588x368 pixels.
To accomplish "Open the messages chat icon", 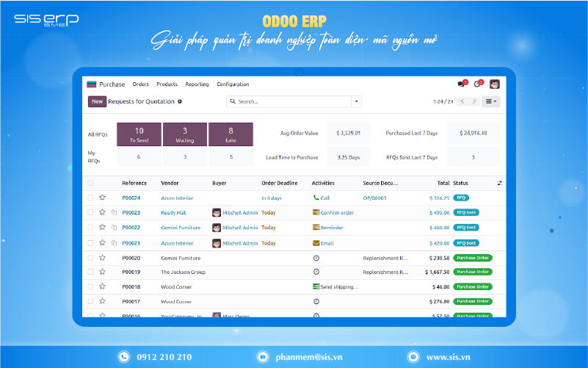I will click(462, 84).
